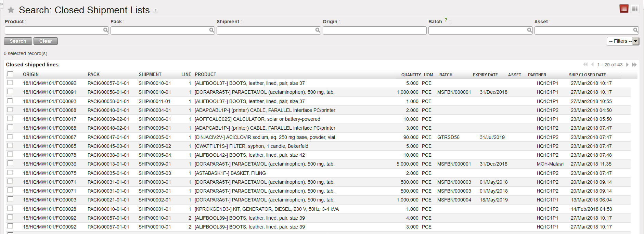Viewport: 644px width, 234px height.
Task: Go to next page of results
Action: click(627, 65)
